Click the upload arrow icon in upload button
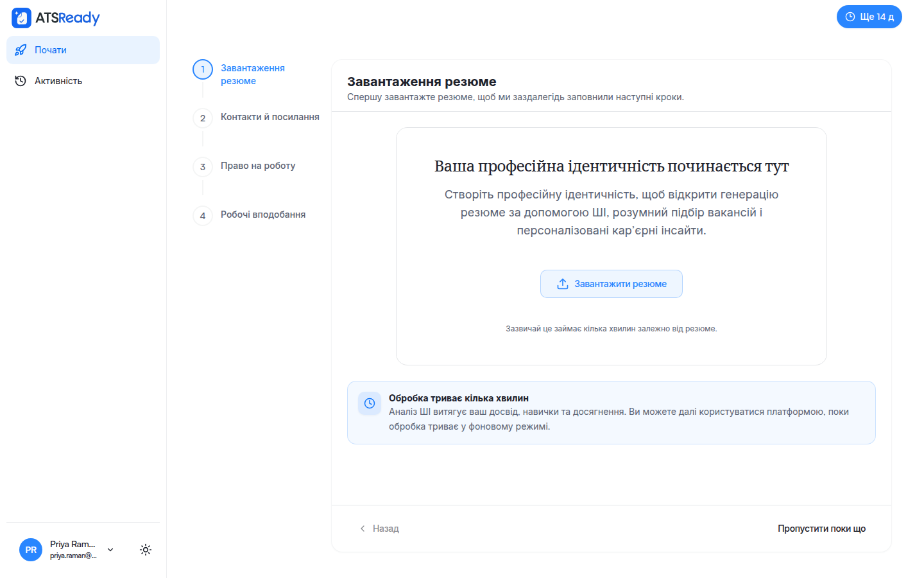The width and height of the screenshot is (924, 578). [x=563, y=284]
